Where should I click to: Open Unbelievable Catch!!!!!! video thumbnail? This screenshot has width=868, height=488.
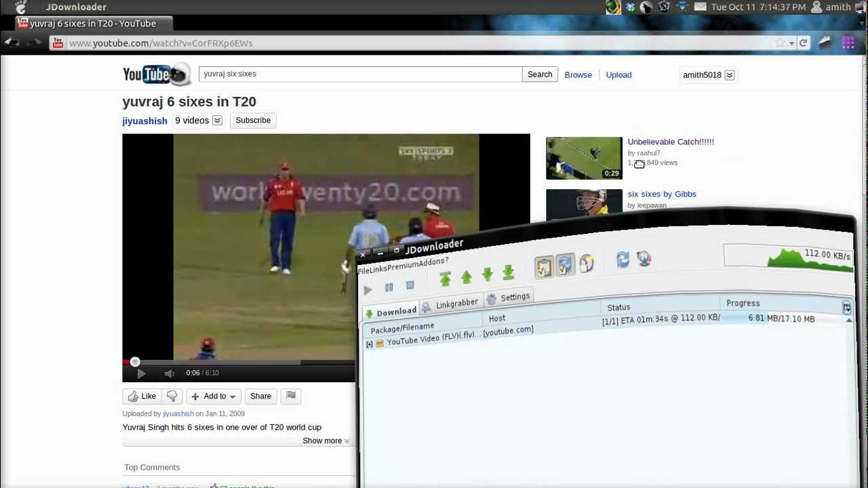(584, 158)
